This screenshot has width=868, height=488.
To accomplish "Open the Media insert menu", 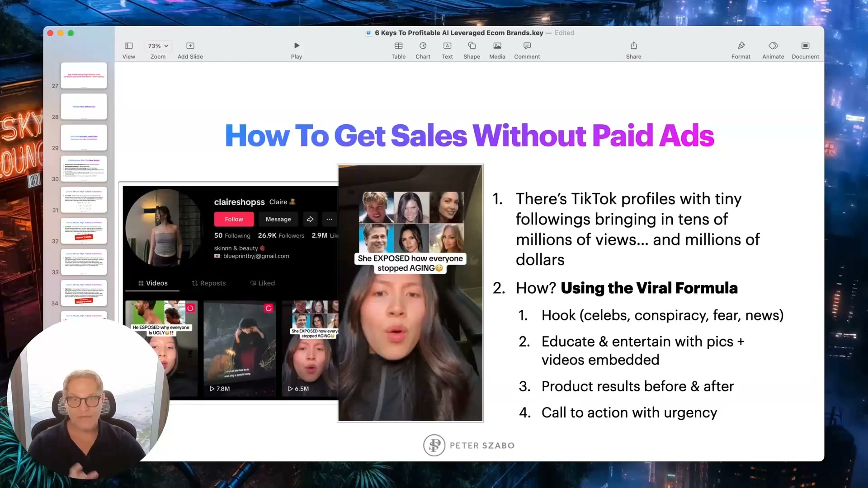I will [497, 46].
